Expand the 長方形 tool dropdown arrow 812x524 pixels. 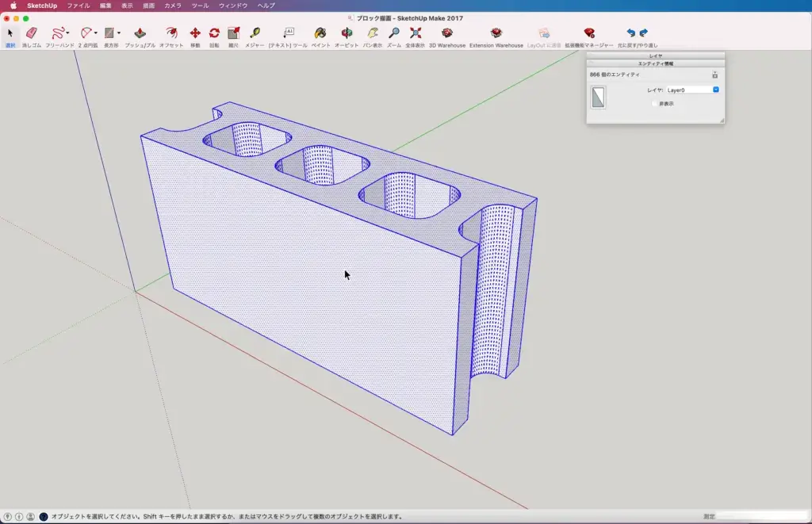[x=119, y=33]
